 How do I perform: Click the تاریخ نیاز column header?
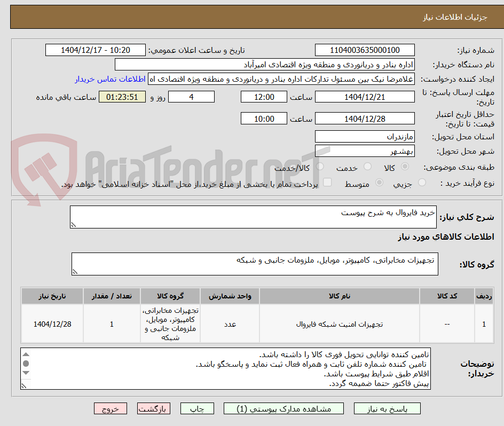click(52, 296)
